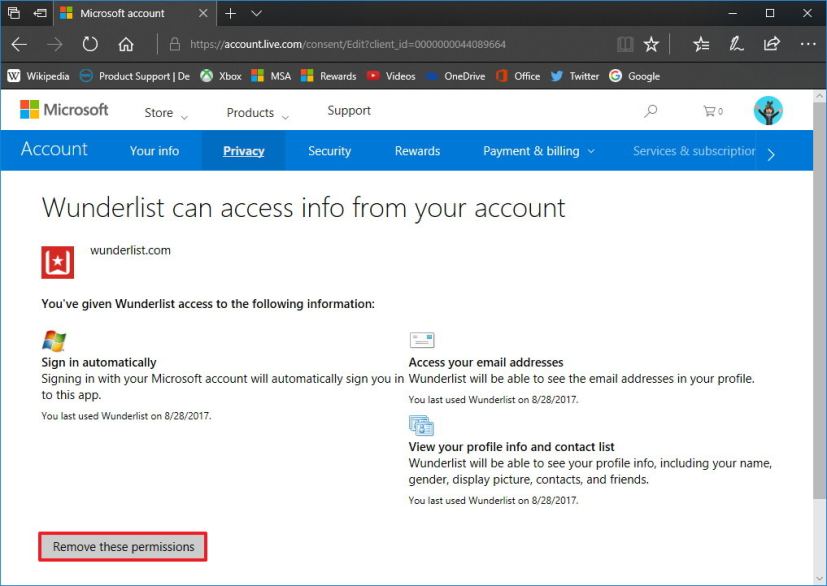Show tab previews chevron
The width and height of the screenshot is (827, 586).
(256, 13)
